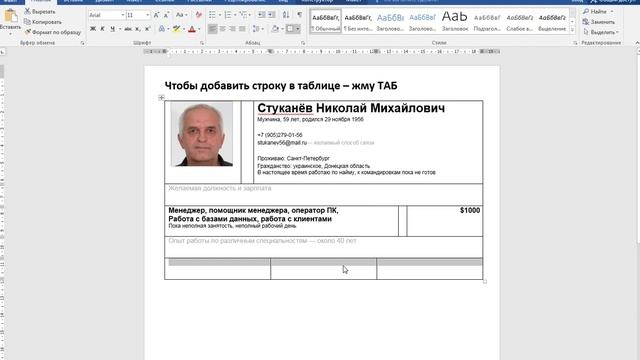Select the Format Painter (Формат по образцу)
This screenshot has height=360, width=640.
point(53,32)
